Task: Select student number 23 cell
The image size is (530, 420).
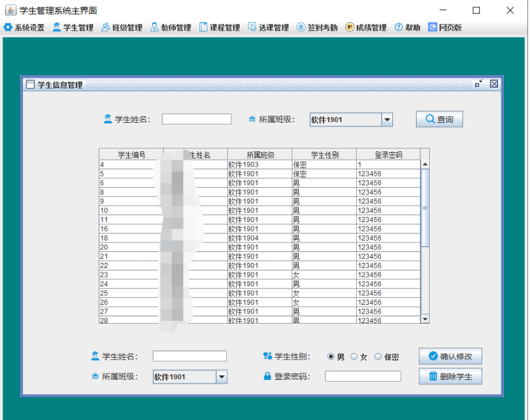Action: pos(131,275)
